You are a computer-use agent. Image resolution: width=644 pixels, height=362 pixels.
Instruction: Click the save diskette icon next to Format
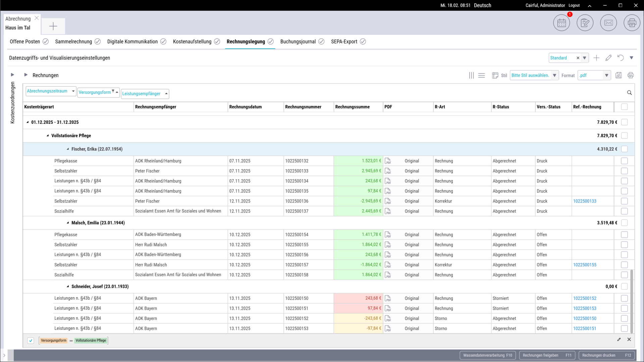point(619,75)
